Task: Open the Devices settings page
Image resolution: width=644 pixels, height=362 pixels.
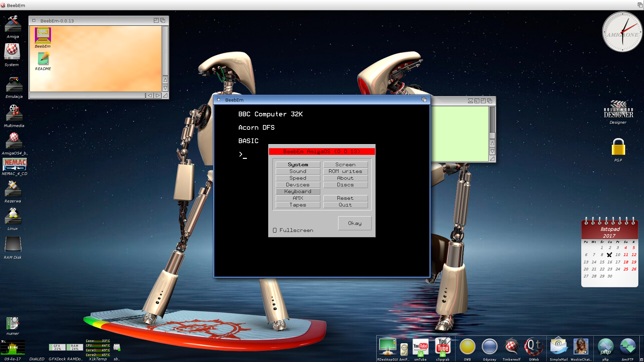Action: pos(298,185)
